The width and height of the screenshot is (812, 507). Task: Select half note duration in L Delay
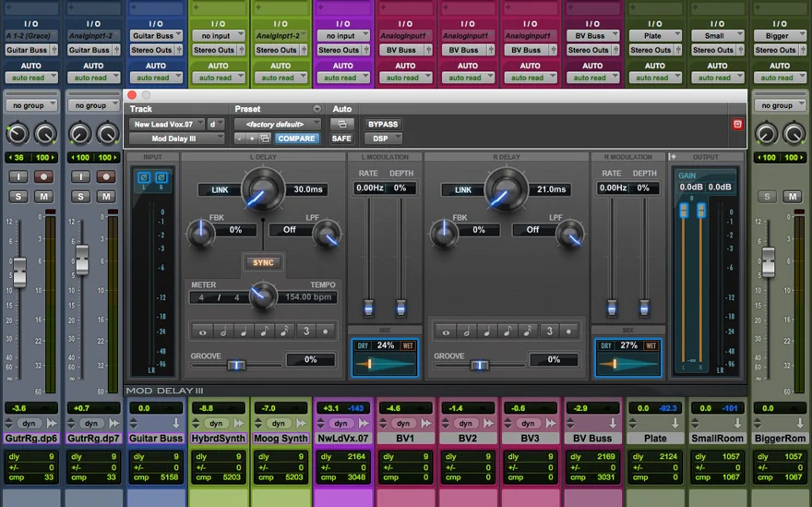pos(223,332)
